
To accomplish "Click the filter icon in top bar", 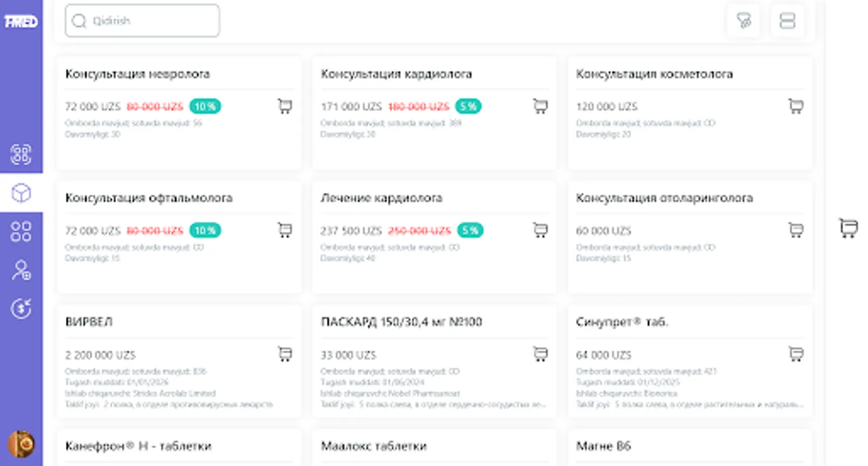I will click(744, 21).
